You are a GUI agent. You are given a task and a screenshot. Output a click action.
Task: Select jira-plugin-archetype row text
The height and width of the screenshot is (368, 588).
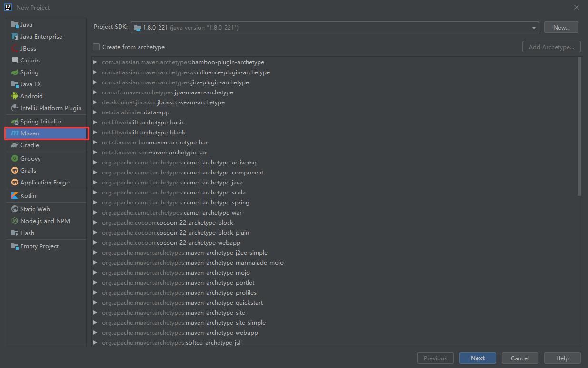click(x=175, y=82)
